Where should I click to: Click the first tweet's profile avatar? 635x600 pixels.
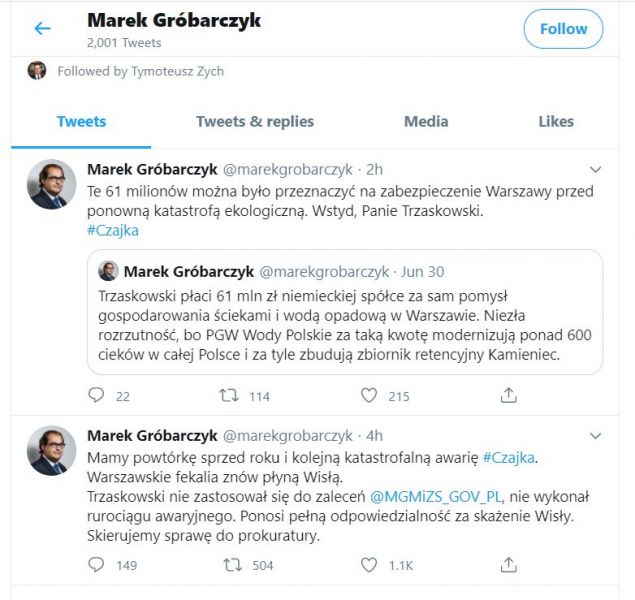point(51,184)
